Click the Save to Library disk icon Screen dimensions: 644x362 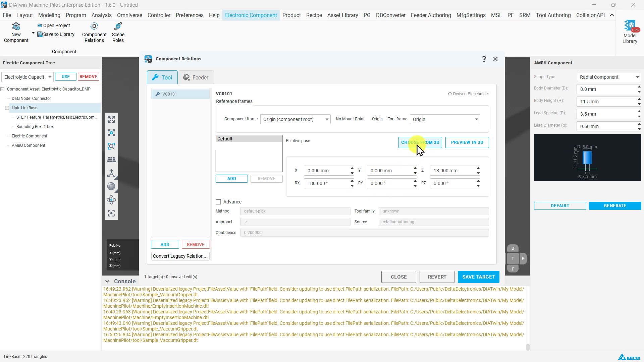point(40,34)
